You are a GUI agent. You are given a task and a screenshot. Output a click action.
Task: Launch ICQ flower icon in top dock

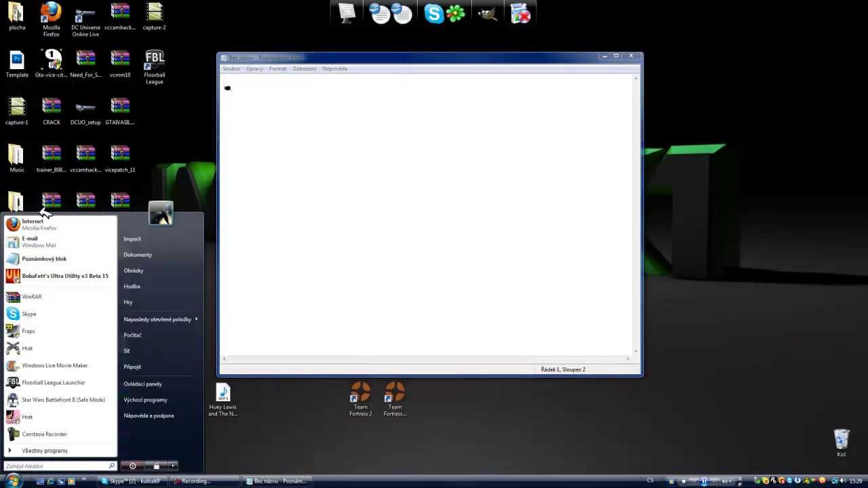click(x=456, y=14)
